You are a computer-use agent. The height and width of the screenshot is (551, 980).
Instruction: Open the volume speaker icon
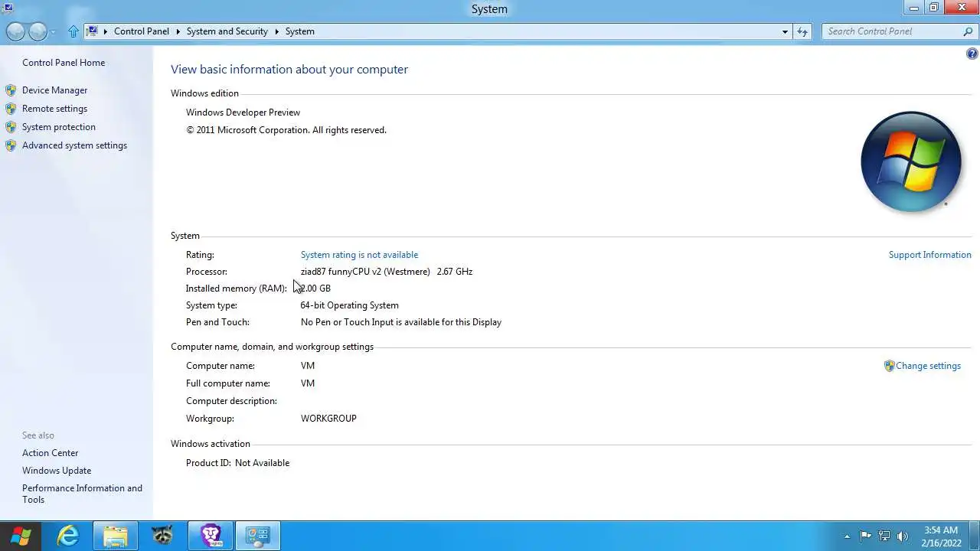click(903, 536)
